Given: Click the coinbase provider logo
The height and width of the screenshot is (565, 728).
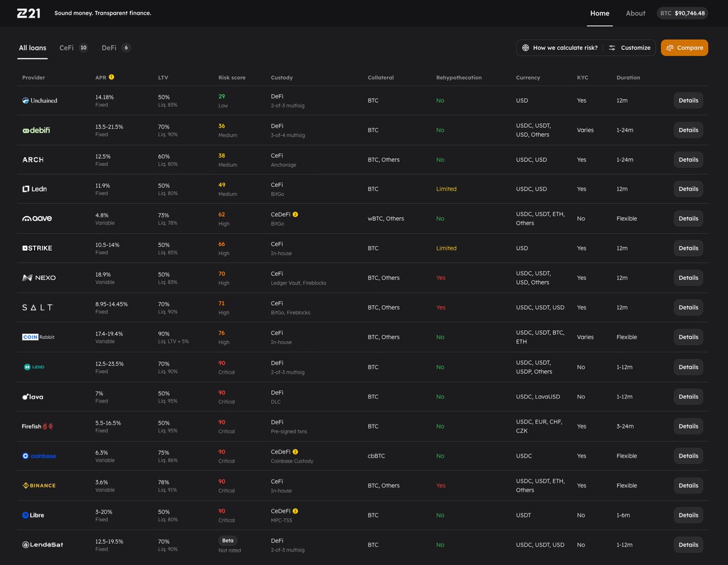Looking at the screenshot, I should pyautogui.click(x=39, y=456).
